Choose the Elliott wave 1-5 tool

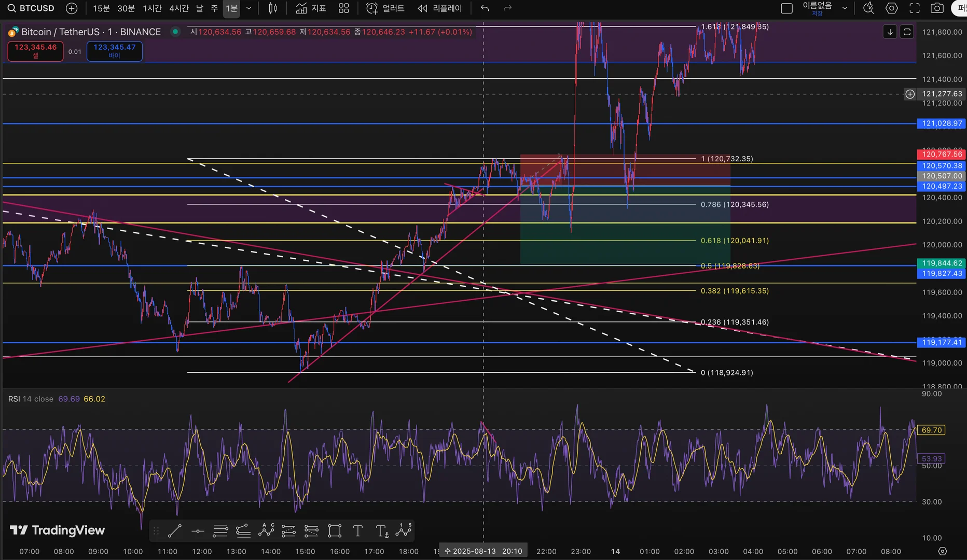(x=404, y=530)
